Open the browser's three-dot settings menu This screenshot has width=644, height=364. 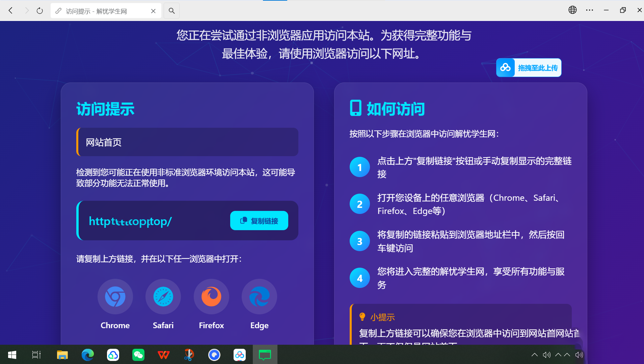point(590,10)
